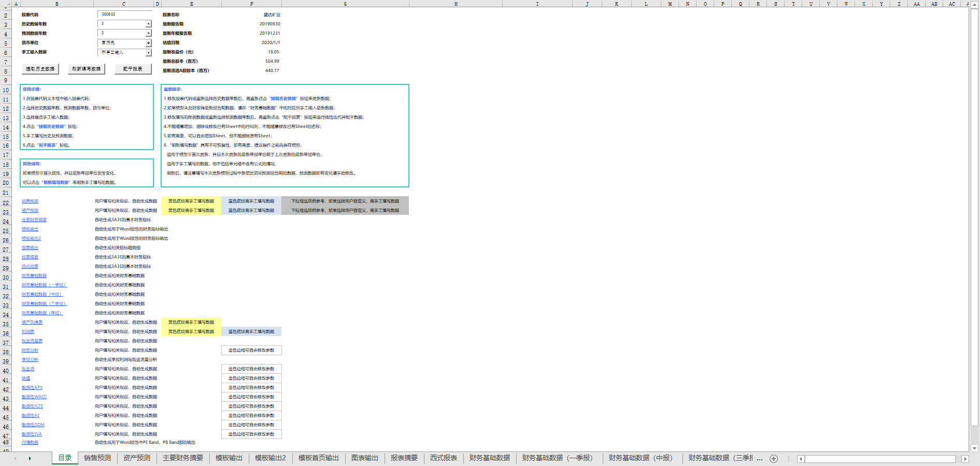
Task: Click the 股票代码 input box
Action: click(x=124, y=14)
